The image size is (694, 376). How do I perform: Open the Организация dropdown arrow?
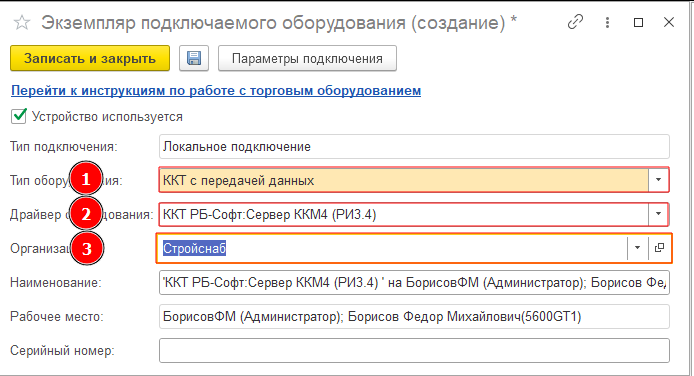(x=637, y=248)
